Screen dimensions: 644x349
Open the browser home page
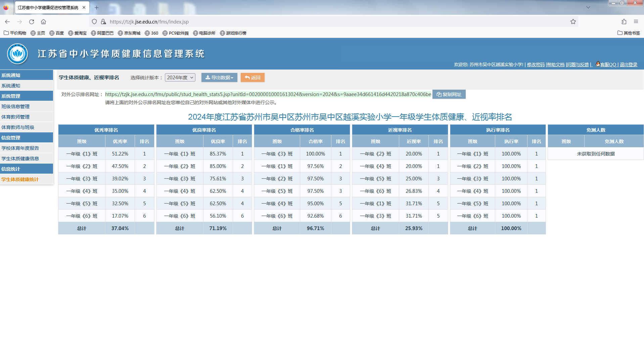pyautogui.click(x=44, y=21)
